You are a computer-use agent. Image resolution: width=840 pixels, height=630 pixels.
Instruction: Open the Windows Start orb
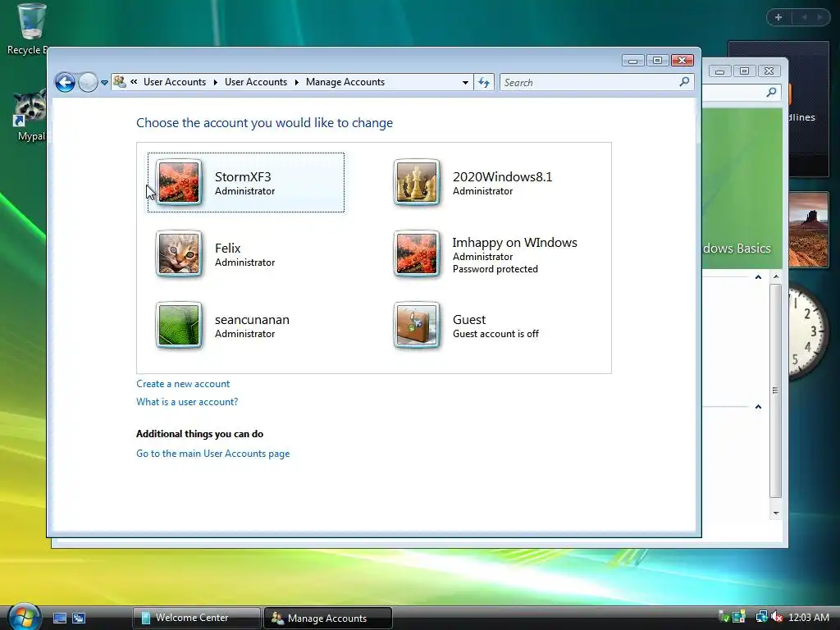pyautogui.click(x=24, y=617)
